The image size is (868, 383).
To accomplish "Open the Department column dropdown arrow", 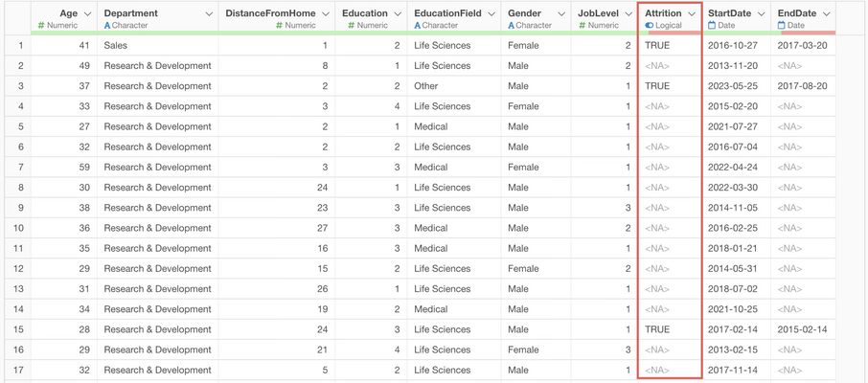I will point(209,14).
